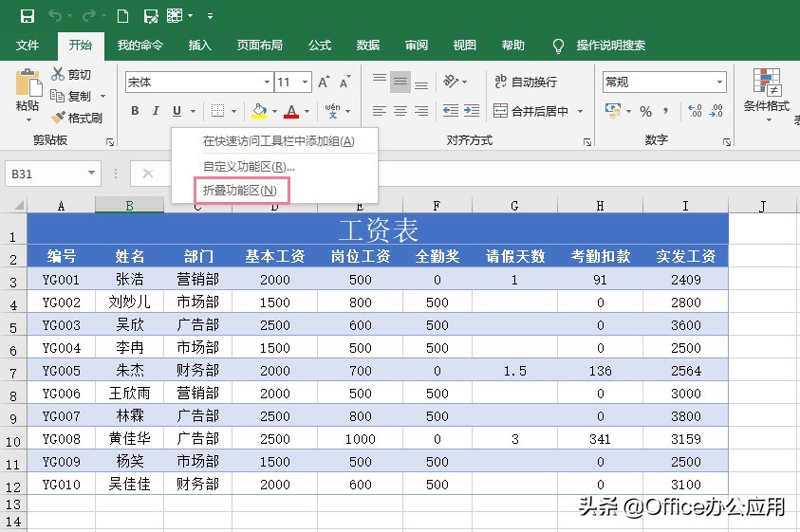Open number format dropdown 常规

pyautogui.click(x=719, y=83)
